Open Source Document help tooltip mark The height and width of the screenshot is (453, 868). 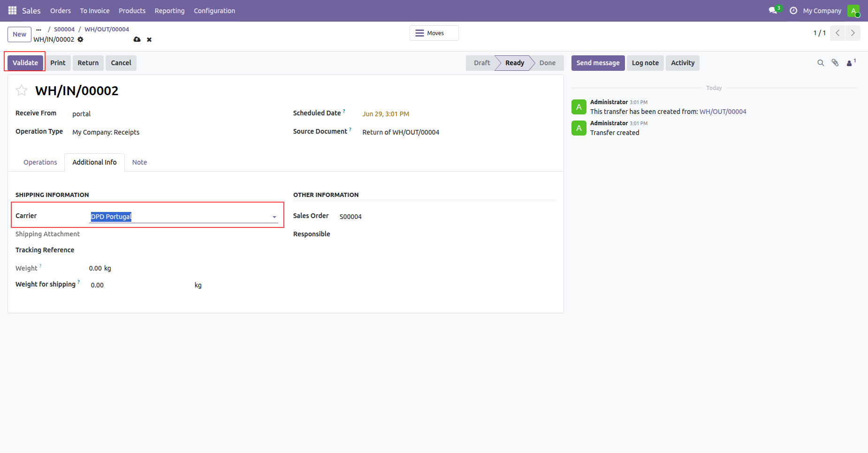click(350, 129)
